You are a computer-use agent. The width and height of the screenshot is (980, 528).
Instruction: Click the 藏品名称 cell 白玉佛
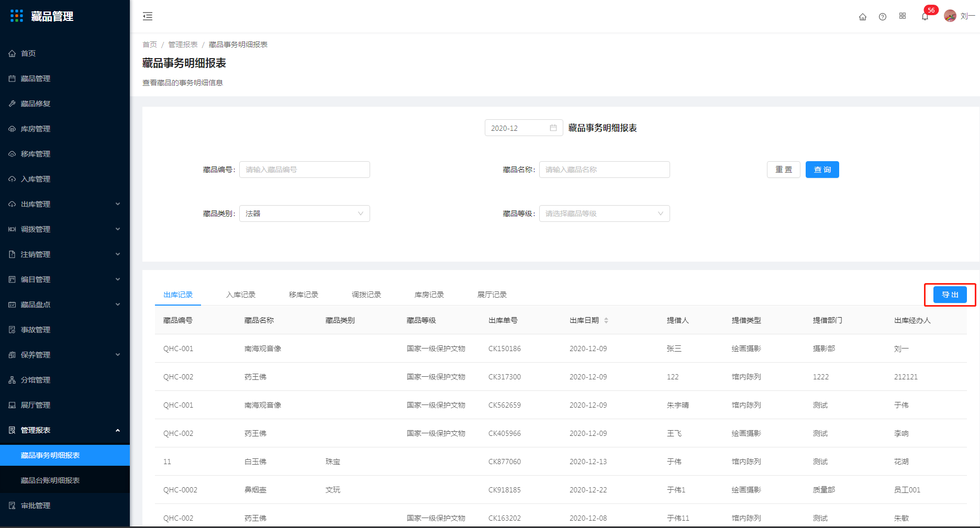(x=255, y=462)
